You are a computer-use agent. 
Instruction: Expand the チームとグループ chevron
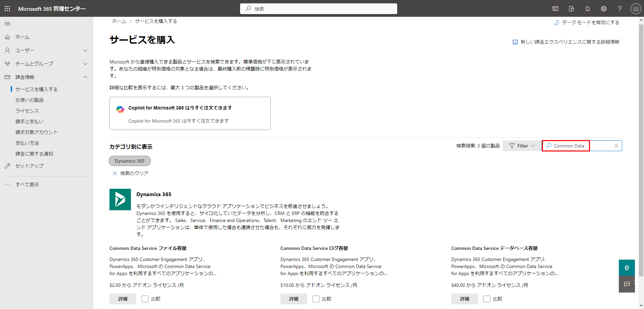coord(85,64)
